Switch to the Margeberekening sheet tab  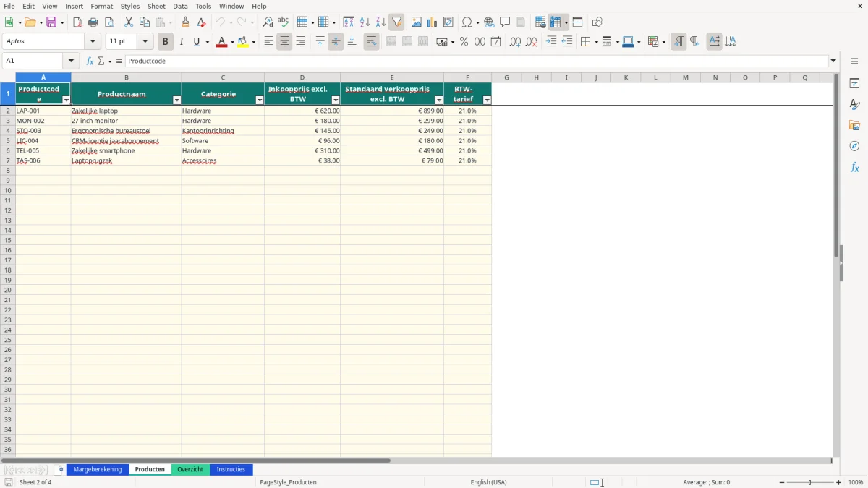tap(98, 470)
